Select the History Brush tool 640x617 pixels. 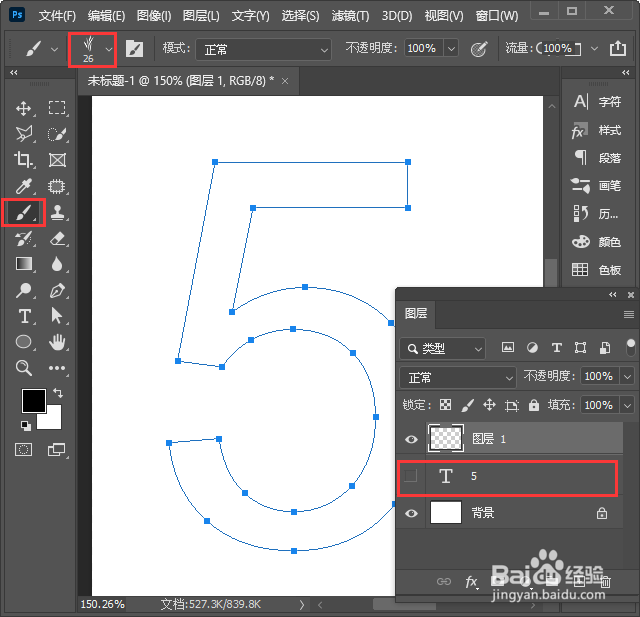coord(23,239)
